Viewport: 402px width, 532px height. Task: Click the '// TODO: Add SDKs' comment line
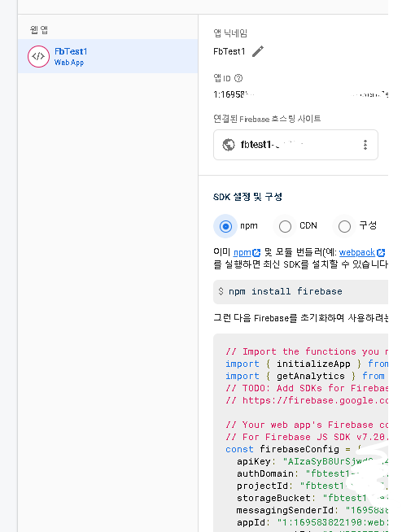click(x=307, y=388)
